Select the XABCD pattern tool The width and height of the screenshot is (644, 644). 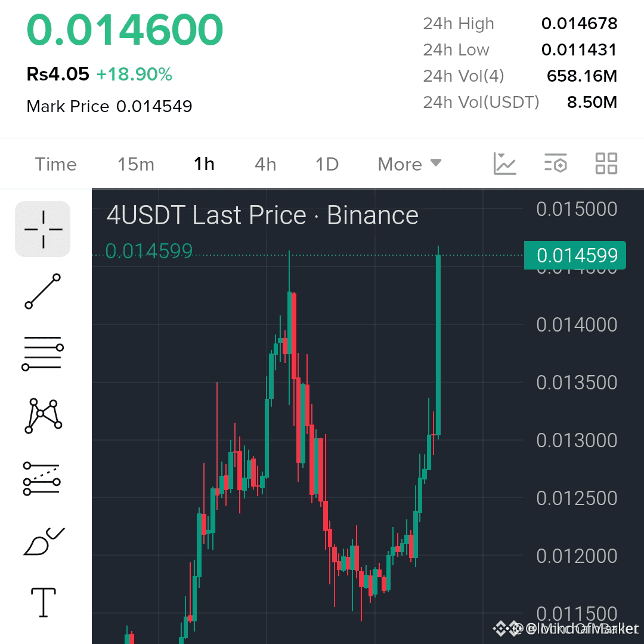[x=43, y=416]
